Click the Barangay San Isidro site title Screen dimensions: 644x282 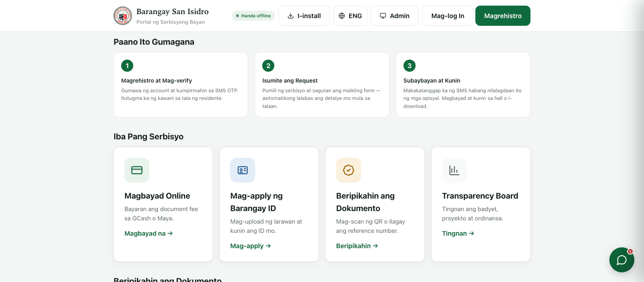[x=172, y=11]
